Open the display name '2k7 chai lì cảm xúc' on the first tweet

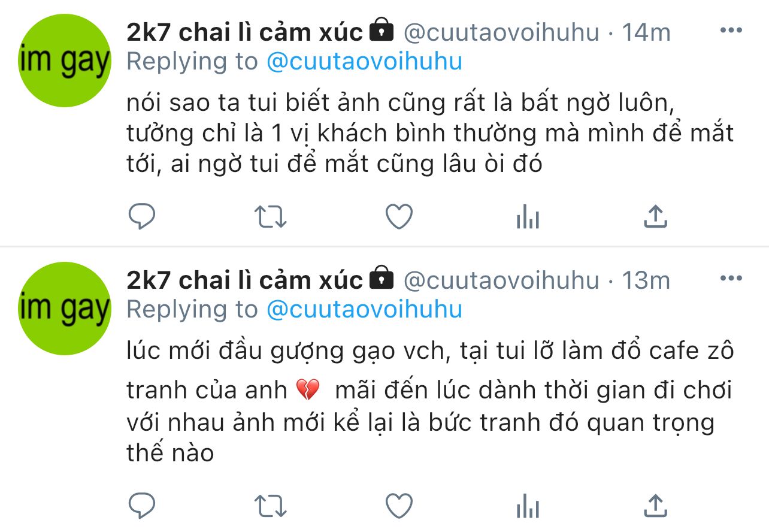point(245,32)
